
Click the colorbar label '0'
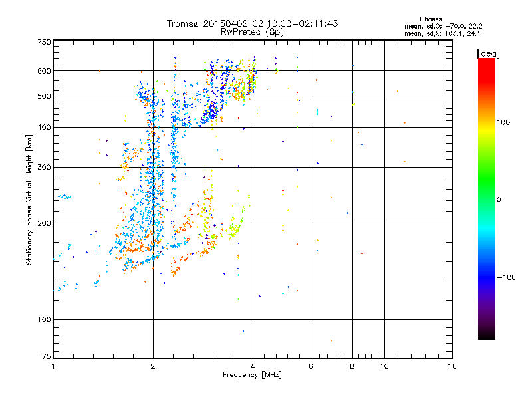pyautogui.click(x=499, y=200)
